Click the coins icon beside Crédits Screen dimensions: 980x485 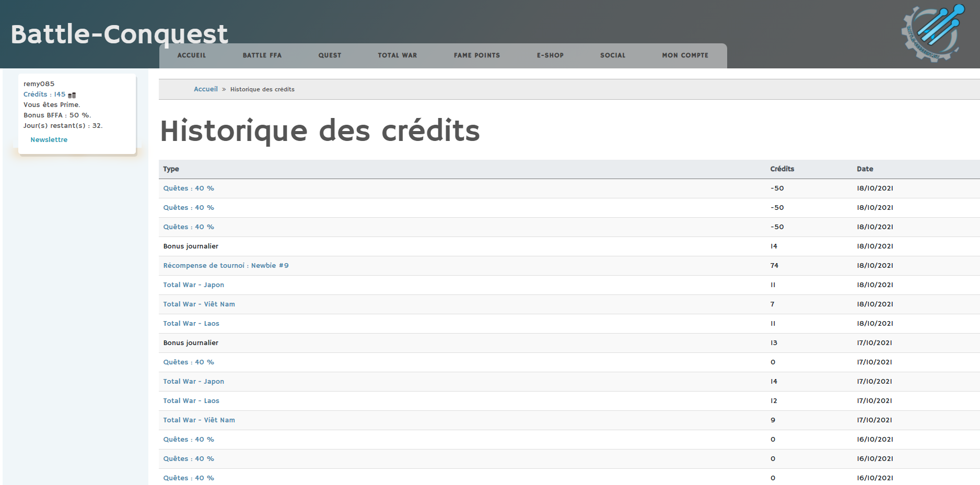72,95
